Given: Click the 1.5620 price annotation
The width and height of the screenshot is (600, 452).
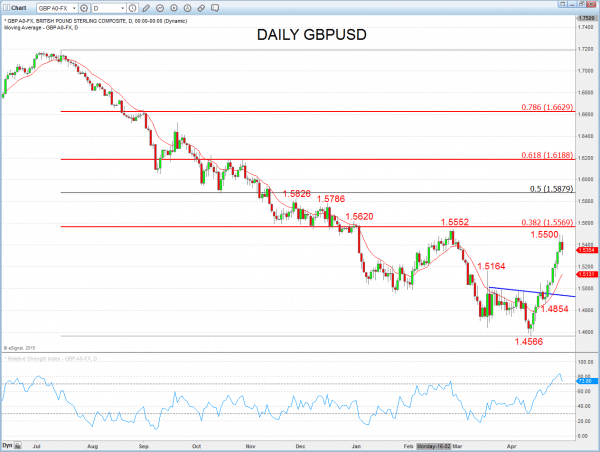Looking at the screenshot, I should [x=359, y=217].
